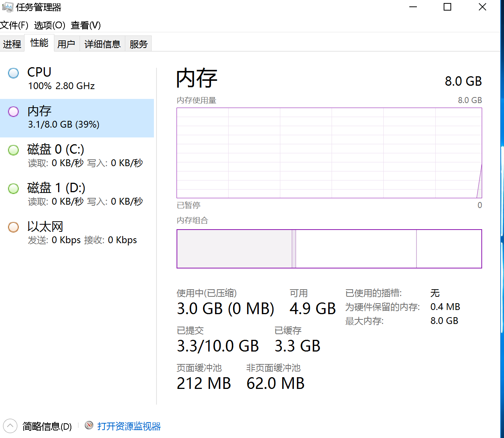
Task: Switch to the 进程 tab
Action: [x=12, y=44]
